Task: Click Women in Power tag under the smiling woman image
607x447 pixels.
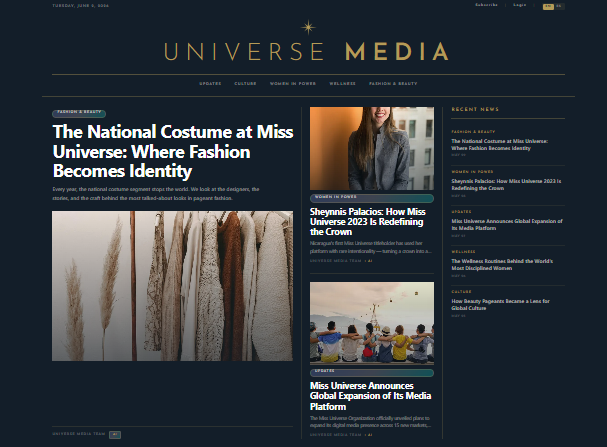Action: click(x=372, y=198)
